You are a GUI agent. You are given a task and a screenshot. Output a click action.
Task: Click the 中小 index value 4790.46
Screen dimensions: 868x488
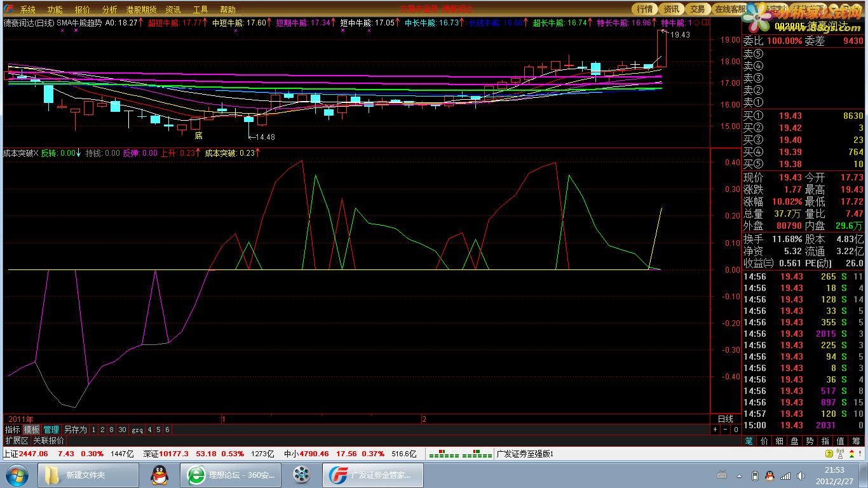(x=315, y=454)
